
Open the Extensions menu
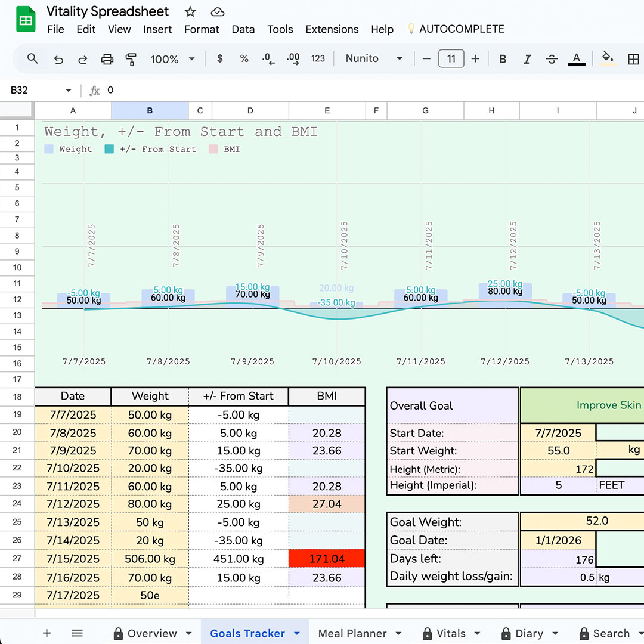[x=332, y=29]
